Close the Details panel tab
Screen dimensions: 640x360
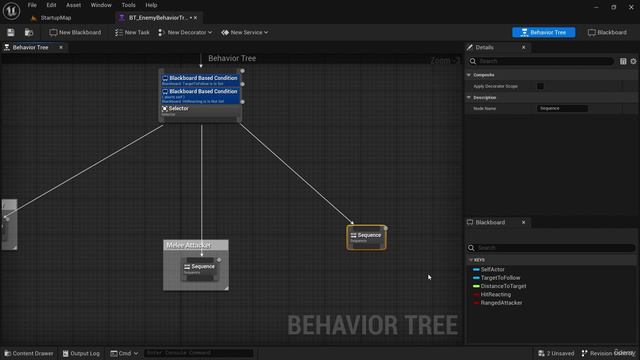coord(524,47)
